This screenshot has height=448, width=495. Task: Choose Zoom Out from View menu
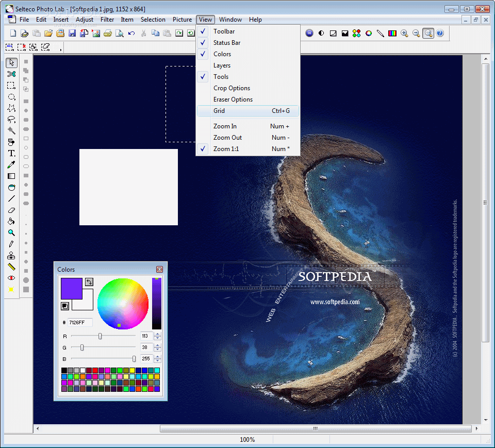(x=248, y=138)
